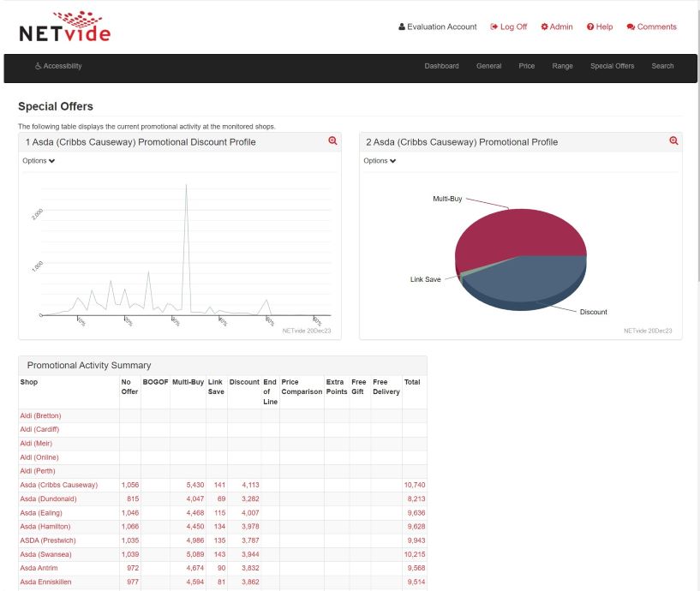Open the Asda (Swansea) shop link

click(45, 554)
